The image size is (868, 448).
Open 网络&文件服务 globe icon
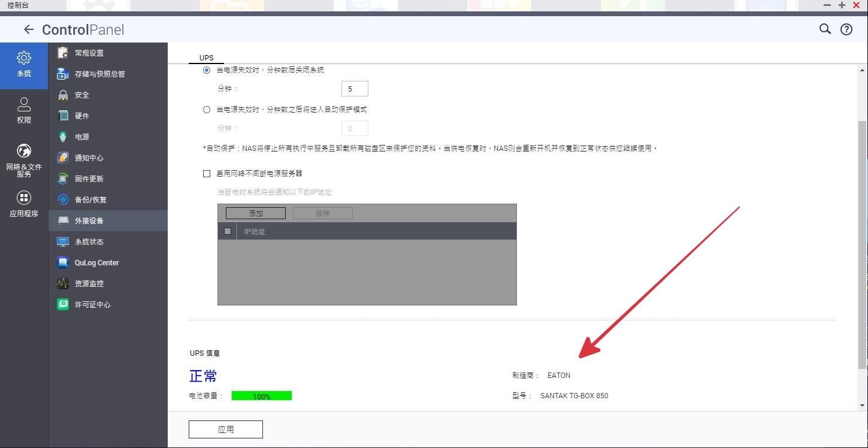(x=24, y=150)
